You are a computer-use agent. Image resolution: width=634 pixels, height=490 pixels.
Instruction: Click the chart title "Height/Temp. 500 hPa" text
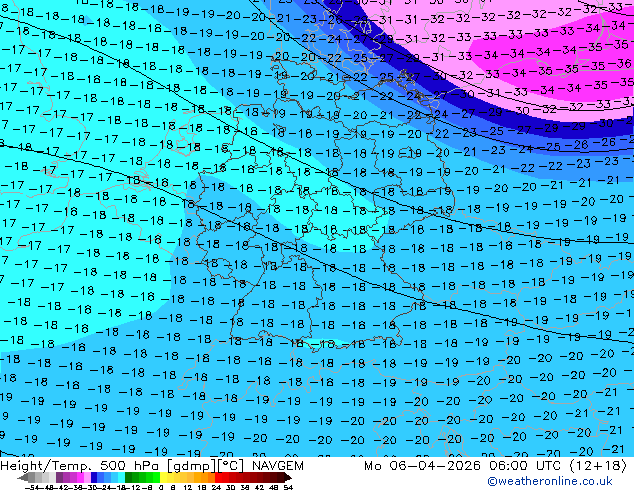pyautogui.click(x=80, y=466)
